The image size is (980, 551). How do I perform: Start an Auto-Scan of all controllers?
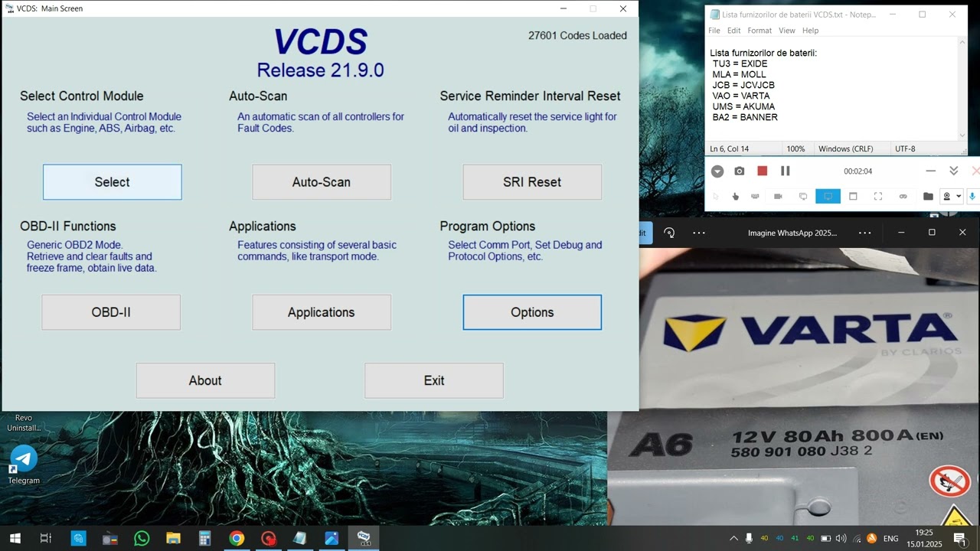coord(322,182)
